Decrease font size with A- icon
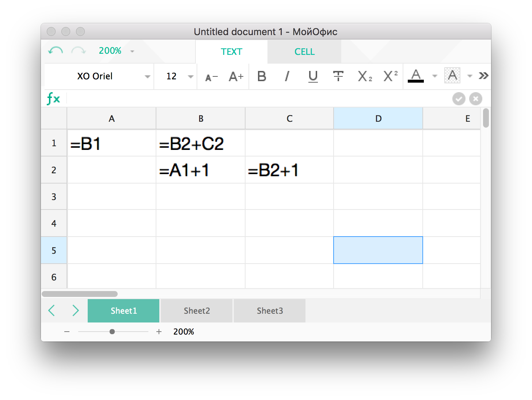This screenshot has height=400, width=532. [211, 77]
